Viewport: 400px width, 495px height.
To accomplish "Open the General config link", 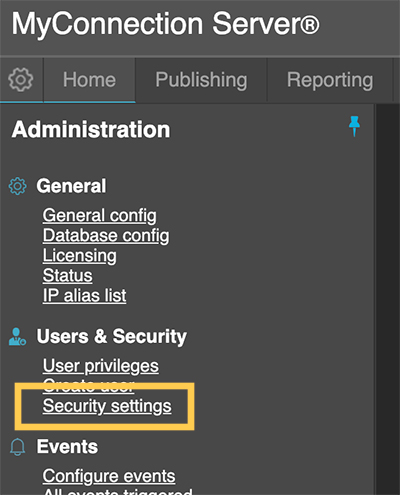I will click(100, 216).
